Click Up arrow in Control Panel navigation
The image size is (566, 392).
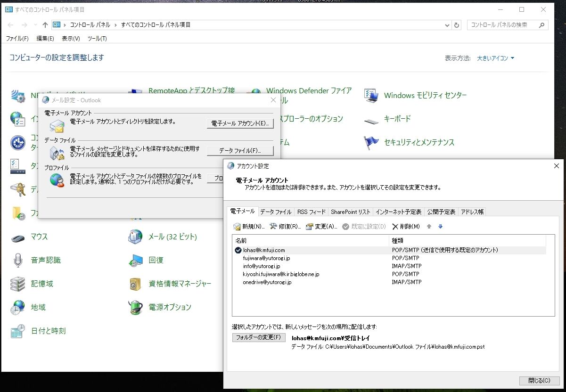[45, 25]
